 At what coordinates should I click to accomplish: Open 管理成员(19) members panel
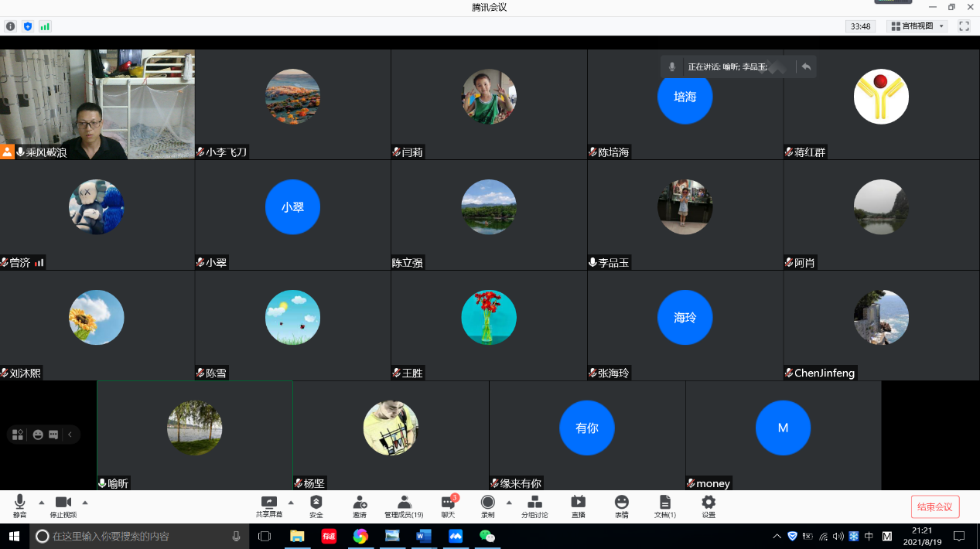(x=404, y=506)
